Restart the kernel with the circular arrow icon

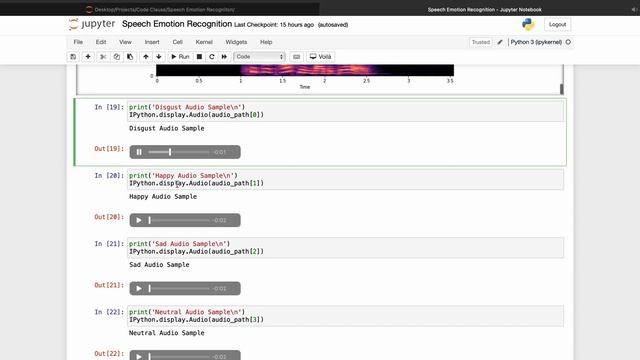(x=212, y=57)
